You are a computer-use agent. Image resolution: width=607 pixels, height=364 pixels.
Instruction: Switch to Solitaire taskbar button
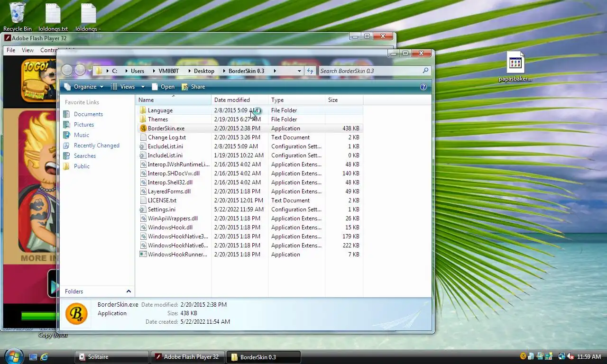112,357
